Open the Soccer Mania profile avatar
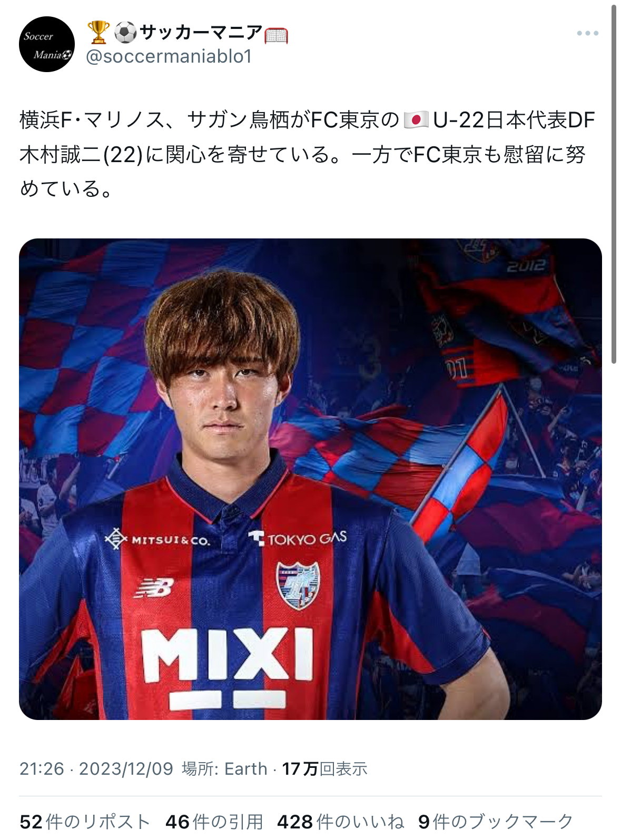The image size is (621, 840). pyautogui.click(x=46, y=44)
